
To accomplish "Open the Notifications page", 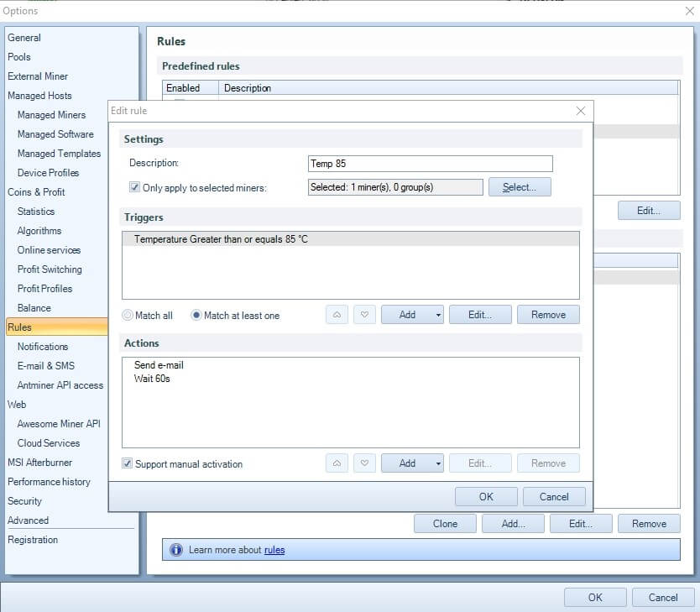I will tap(43, 347).
